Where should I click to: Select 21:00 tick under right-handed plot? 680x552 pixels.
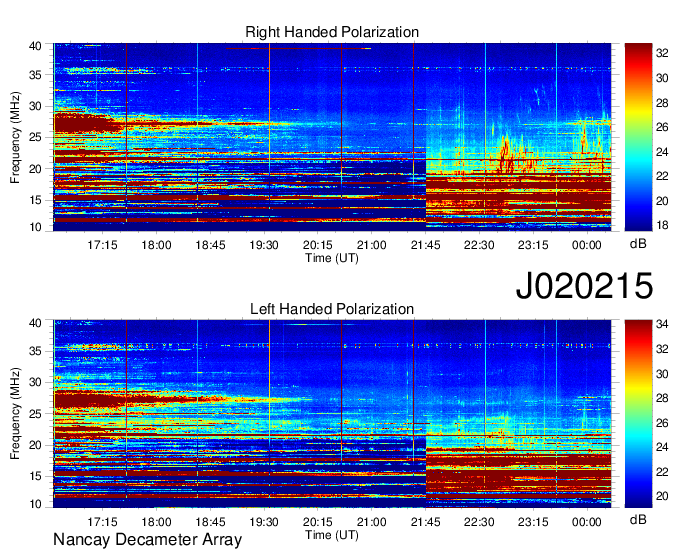[372, 245]
